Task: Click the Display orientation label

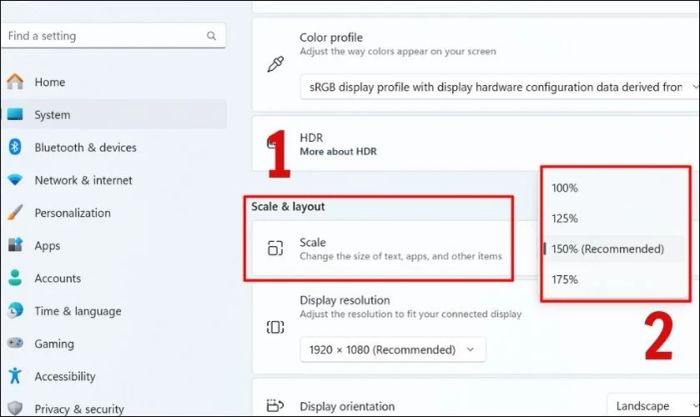Action: (x=347, y=406)
